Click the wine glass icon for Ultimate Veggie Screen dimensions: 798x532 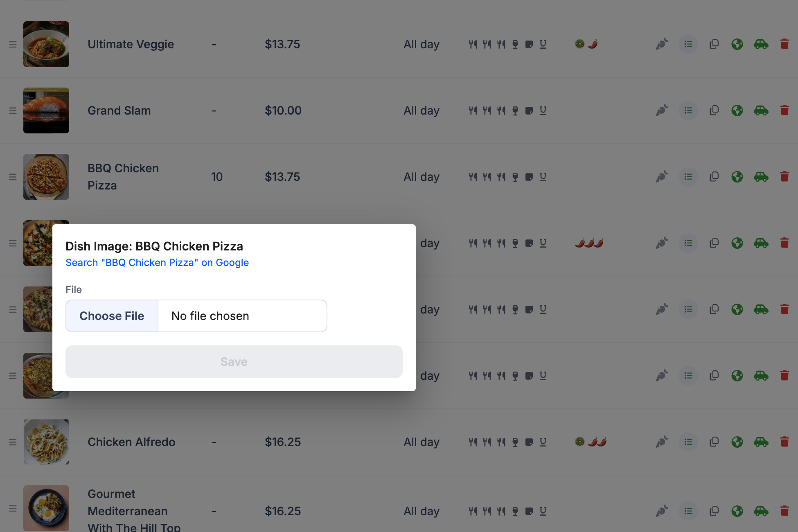515,44
